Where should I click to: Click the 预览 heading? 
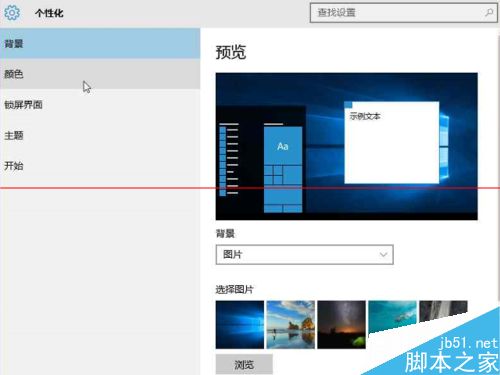point(231,52)
